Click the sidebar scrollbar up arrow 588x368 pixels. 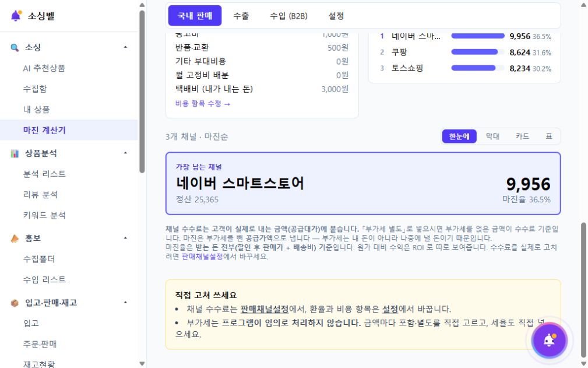142,5
